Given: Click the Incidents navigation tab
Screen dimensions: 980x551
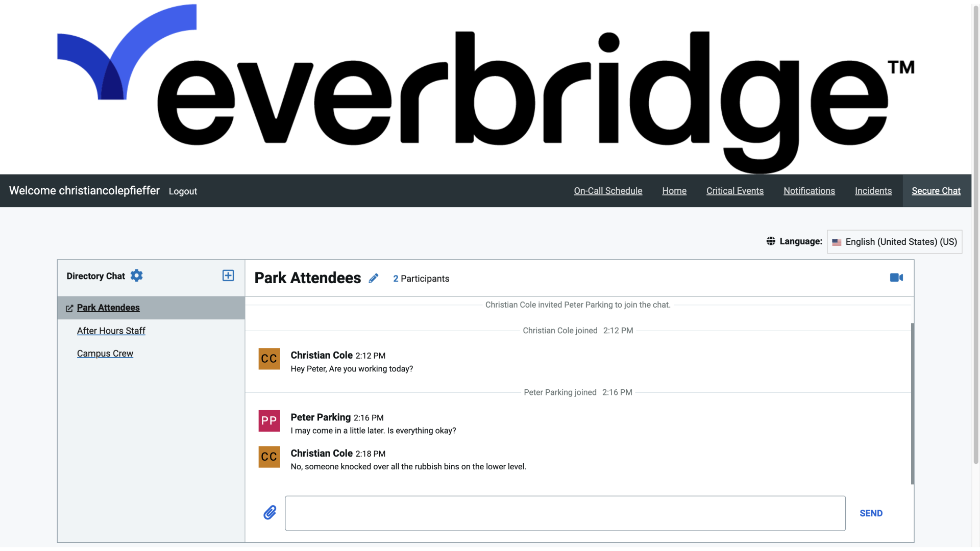Looking at the screenshot, I should (x=873, y=190).
